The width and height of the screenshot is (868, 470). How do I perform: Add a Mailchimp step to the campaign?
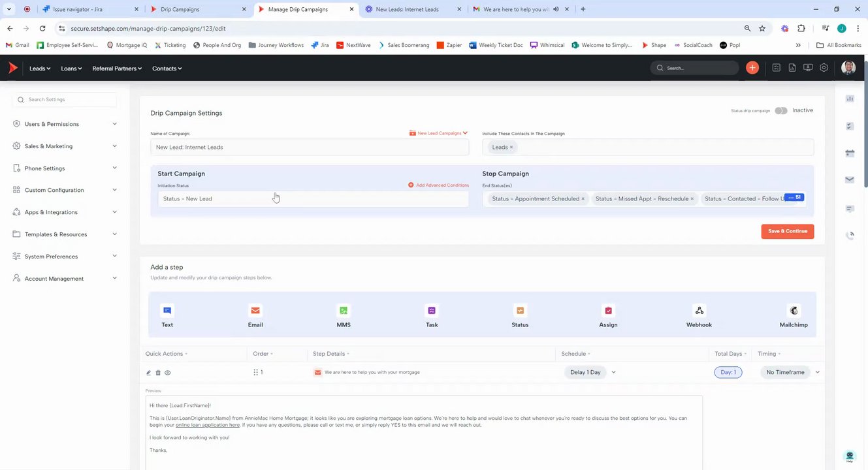[x=794, y=316]
